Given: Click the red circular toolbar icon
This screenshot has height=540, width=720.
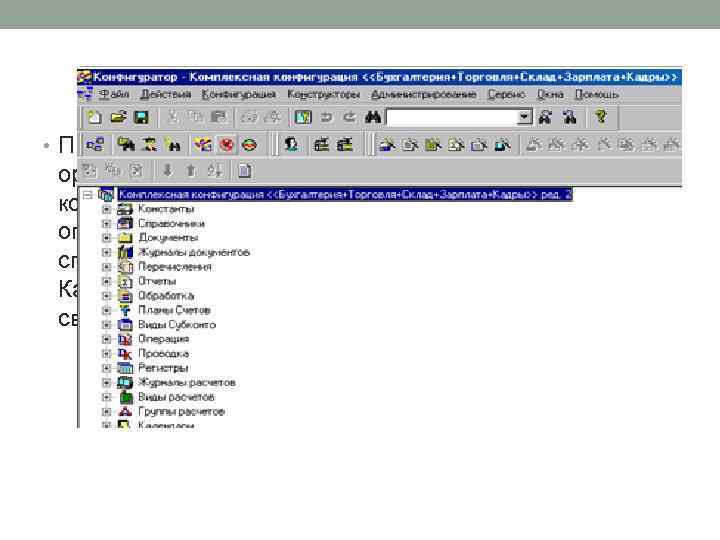Looking at the screenshot, I should [x=226, y=145].
